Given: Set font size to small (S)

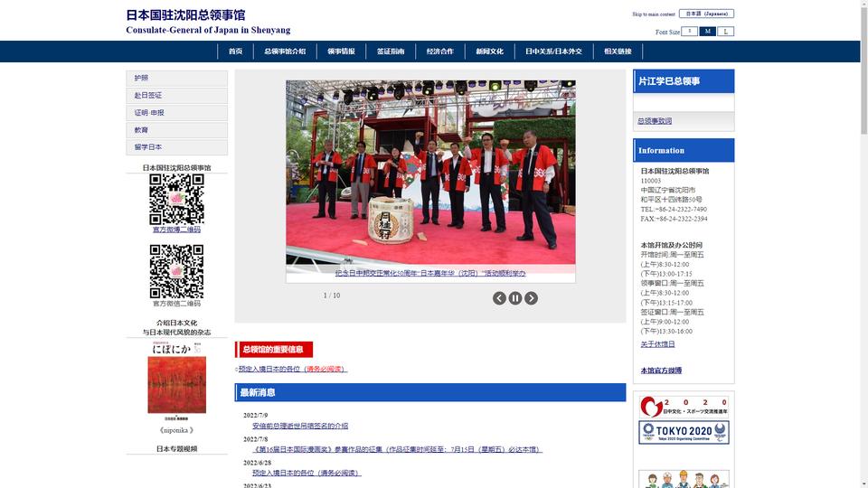Looking at the screenshot, I should click(x=689, y=31).
